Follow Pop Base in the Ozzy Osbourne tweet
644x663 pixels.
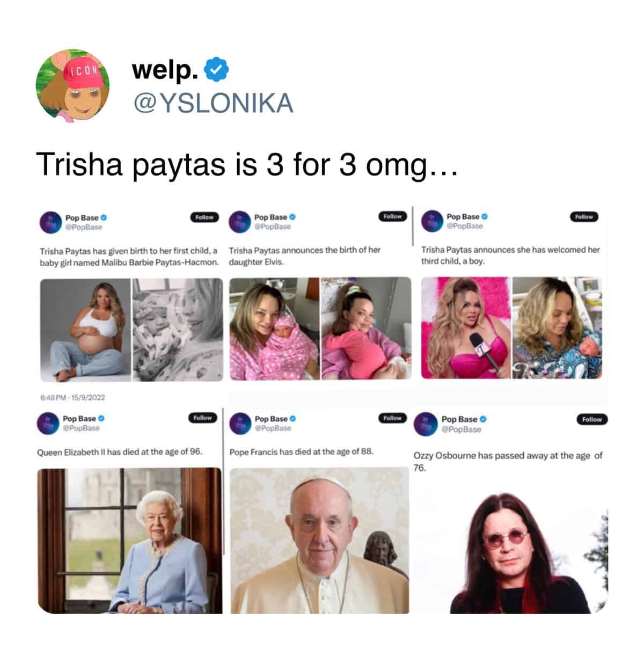592,419
